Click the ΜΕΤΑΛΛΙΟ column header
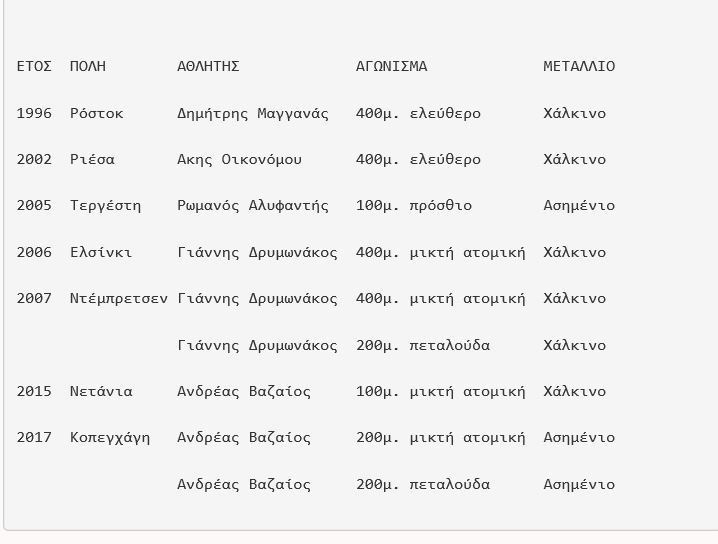This screenshot has height=544, width=718. [x=579, y=67]
